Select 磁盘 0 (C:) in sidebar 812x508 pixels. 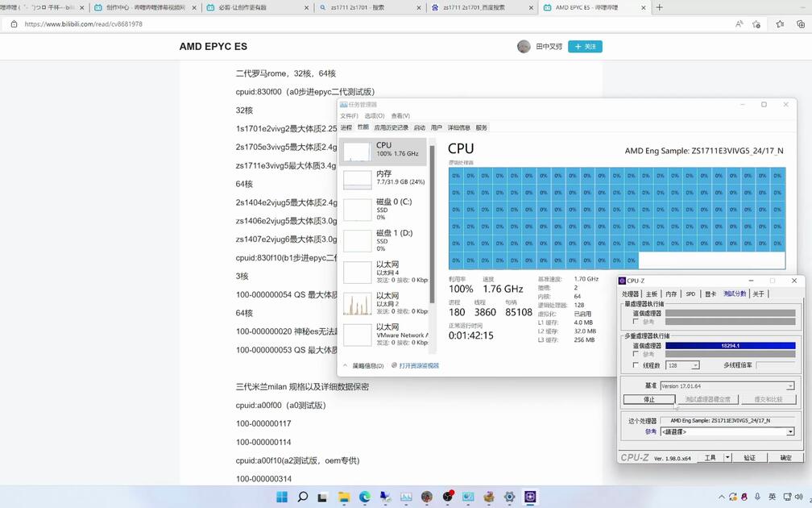pyautogui.click(x=383, y=209)
